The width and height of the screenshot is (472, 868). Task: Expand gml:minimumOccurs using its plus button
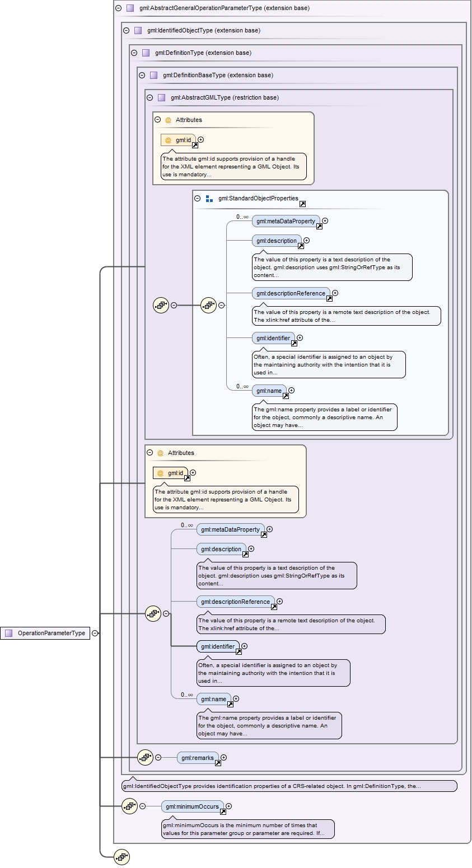click(228, 806)
